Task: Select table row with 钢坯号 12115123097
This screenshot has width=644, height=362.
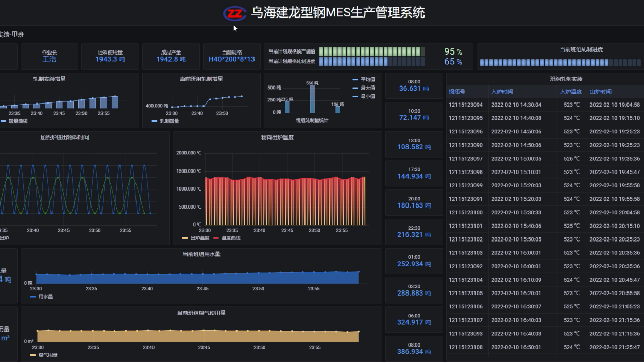Action: pos(466,159)
